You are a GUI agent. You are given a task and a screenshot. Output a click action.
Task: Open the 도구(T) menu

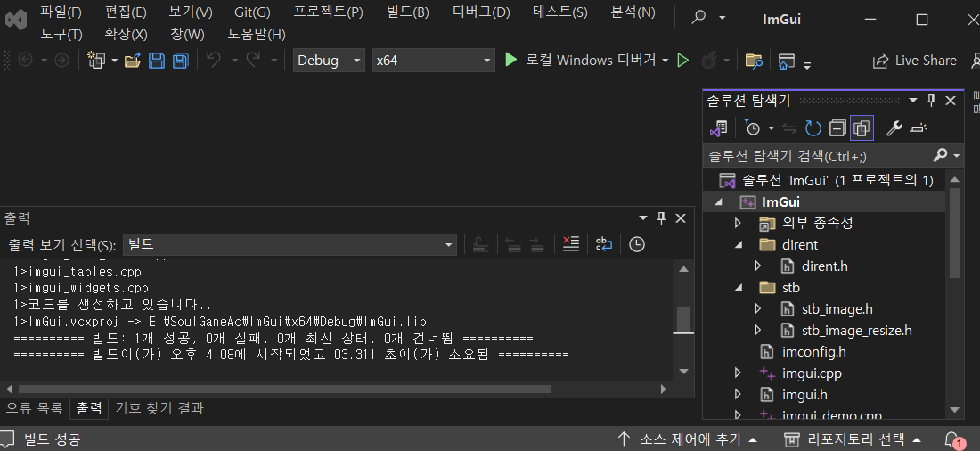click(61, 34)
